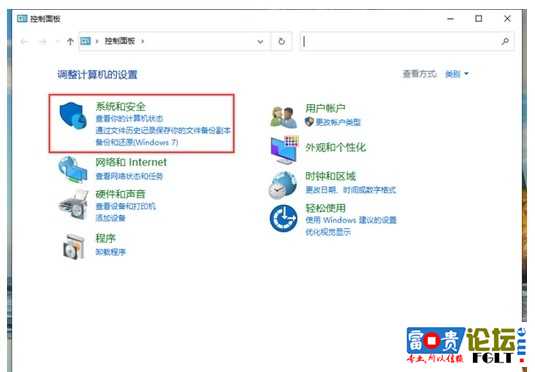Expand the address bar history dropdown
This screenshot has height=372, width=535.
pyautogui.click(x=260, y=42)
